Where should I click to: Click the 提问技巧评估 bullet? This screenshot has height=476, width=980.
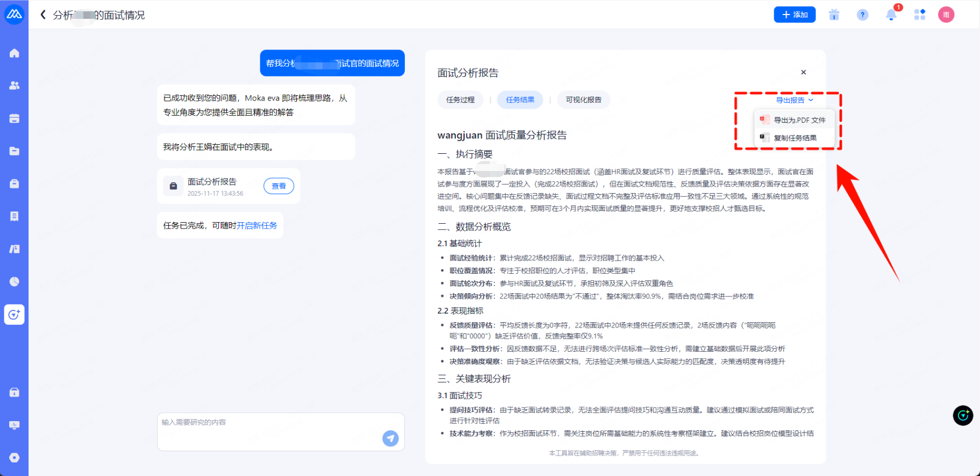(x=632, y=415)
